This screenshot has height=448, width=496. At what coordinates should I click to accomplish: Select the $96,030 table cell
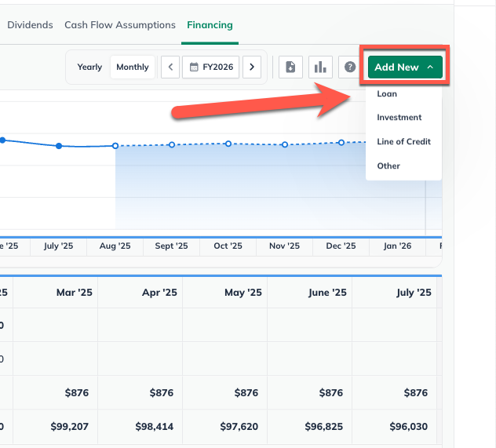[x=395, y=427]
